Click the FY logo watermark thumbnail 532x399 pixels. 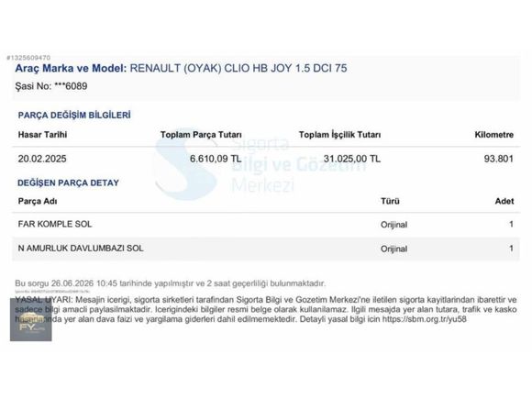click(x=31, y=319)
